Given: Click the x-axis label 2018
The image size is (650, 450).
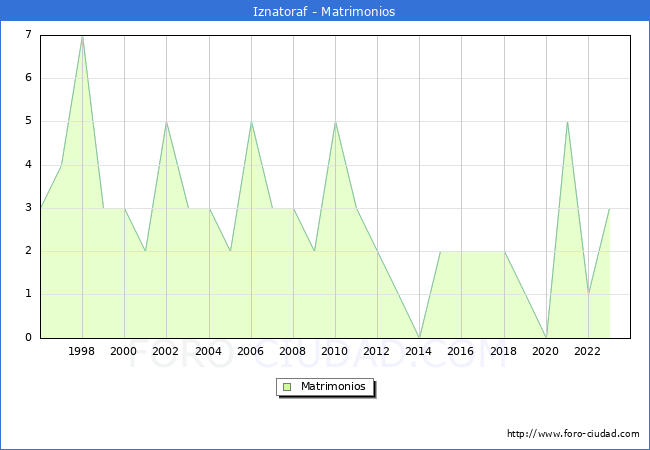Looking at the screenshot, I should point(504,351).
